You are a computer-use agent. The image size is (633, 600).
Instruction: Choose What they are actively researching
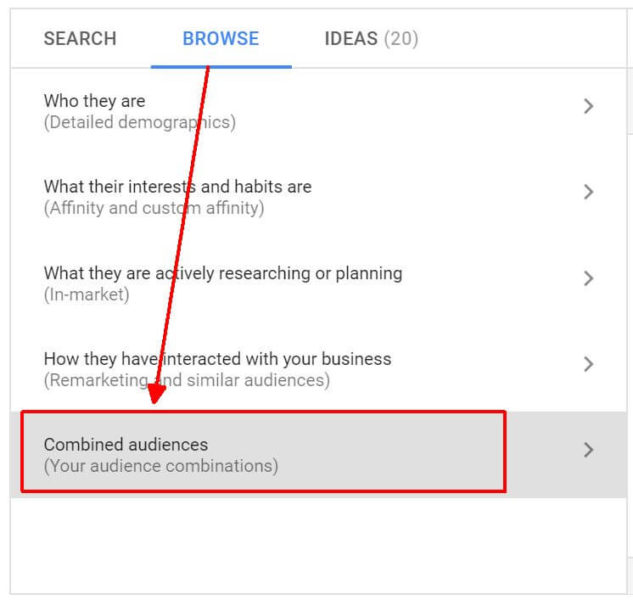click(x=222, y=273)
